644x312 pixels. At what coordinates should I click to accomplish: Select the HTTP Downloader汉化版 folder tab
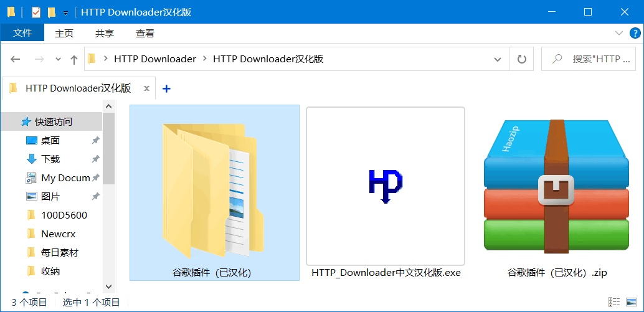[78, 88]
